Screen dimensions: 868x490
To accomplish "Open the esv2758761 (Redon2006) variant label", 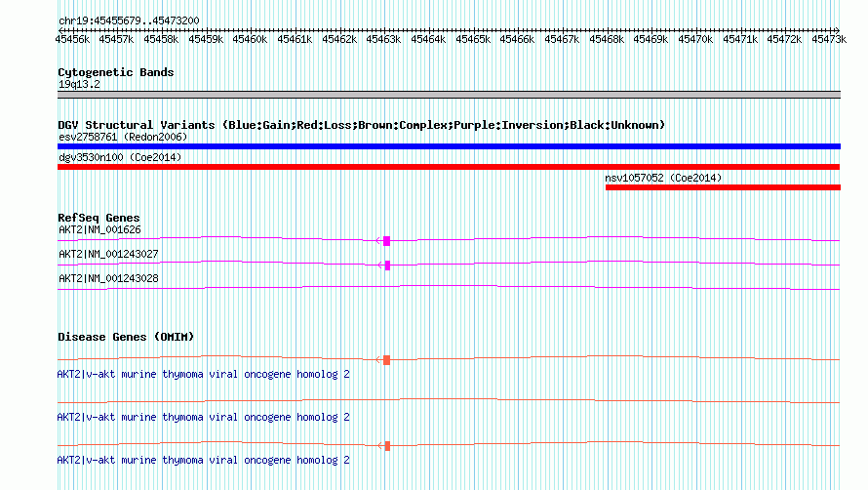I will (123, 137).
